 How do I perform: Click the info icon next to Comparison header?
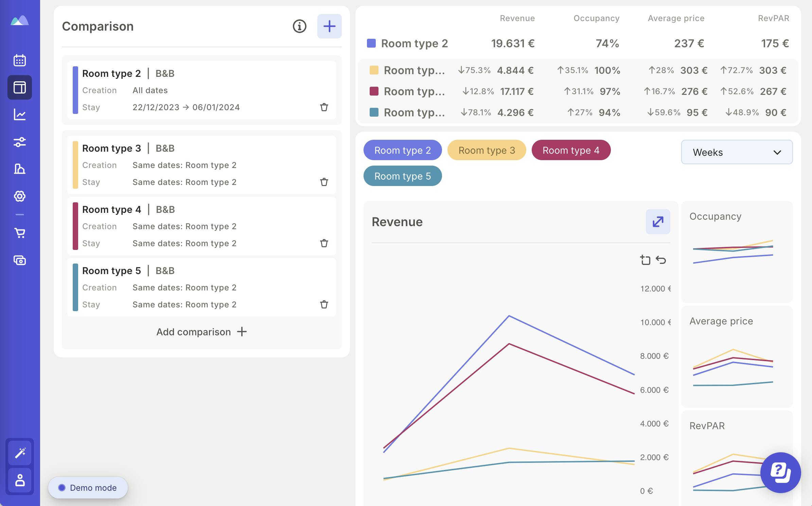[x=299, y=25]
